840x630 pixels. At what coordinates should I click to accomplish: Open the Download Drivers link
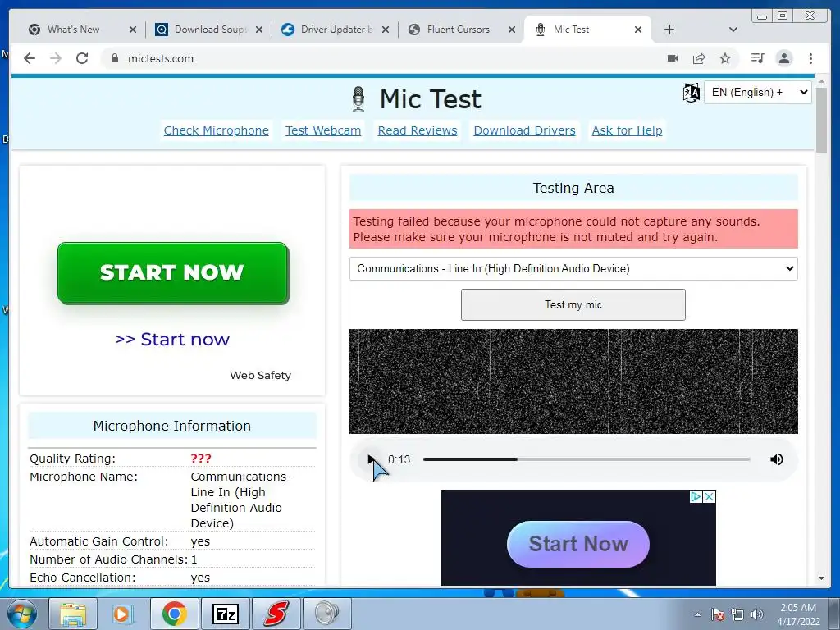tap(524, 130)
